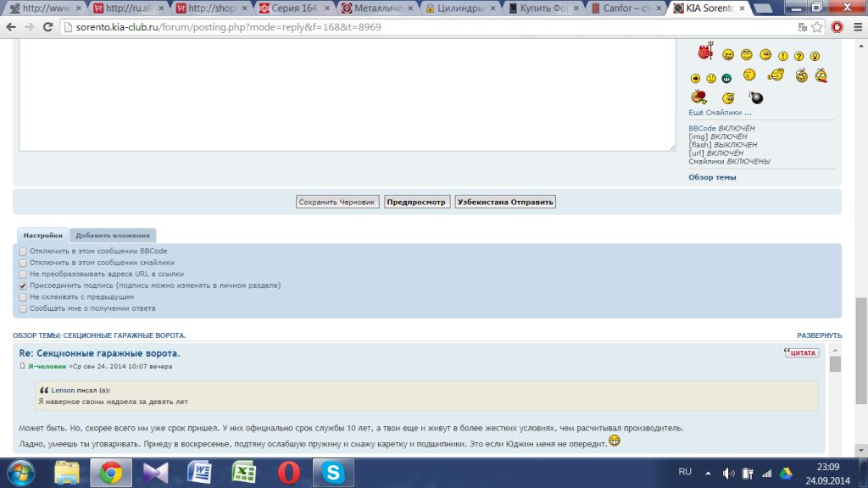Uncheck 'Присоединить подпись' checkbox

click(x=23, y=286)
